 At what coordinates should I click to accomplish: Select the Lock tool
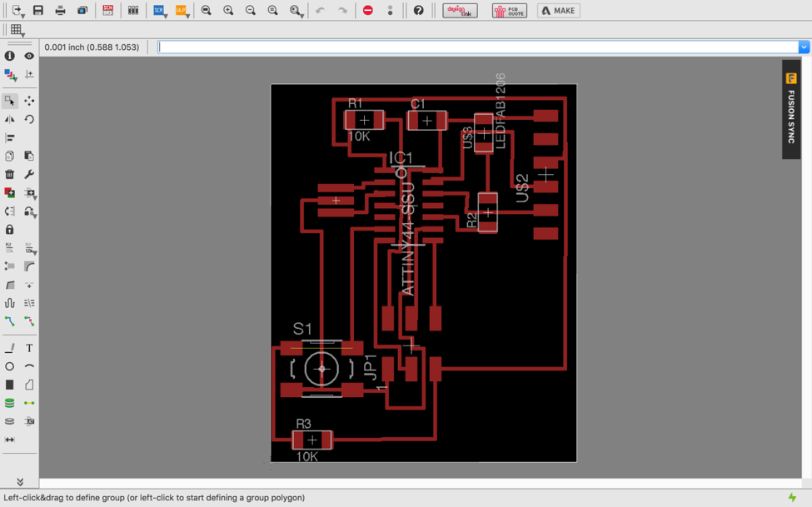(9, 230)
